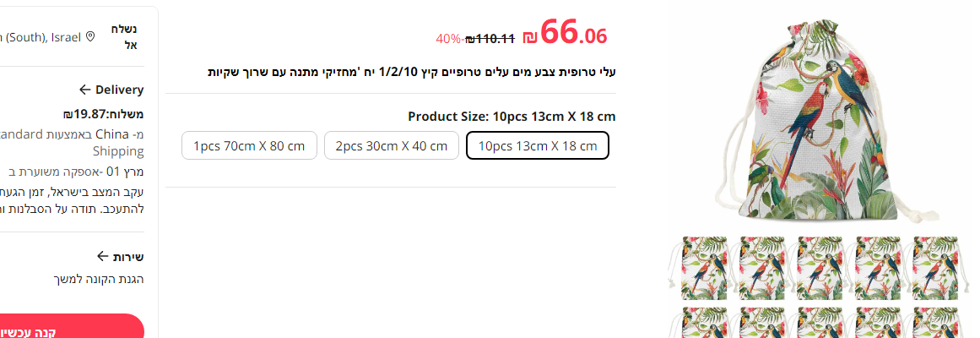Click the arrow icon next to שירות
The image size is (980, 338).
coord(102,256)
